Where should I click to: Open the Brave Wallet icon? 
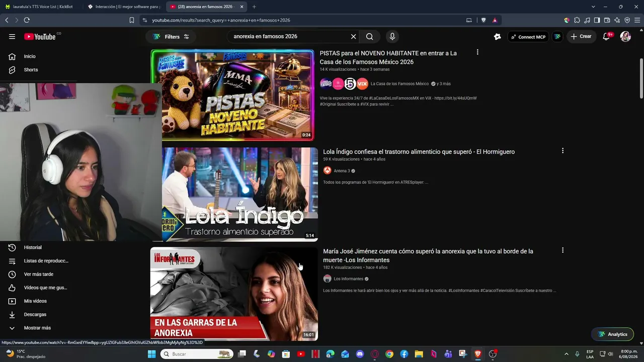pos(607,20)
